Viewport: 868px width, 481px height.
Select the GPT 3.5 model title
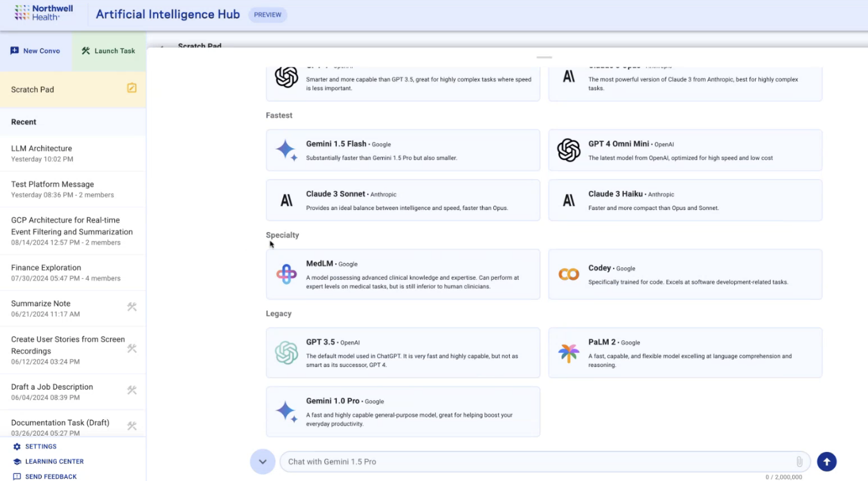point(320,342)
